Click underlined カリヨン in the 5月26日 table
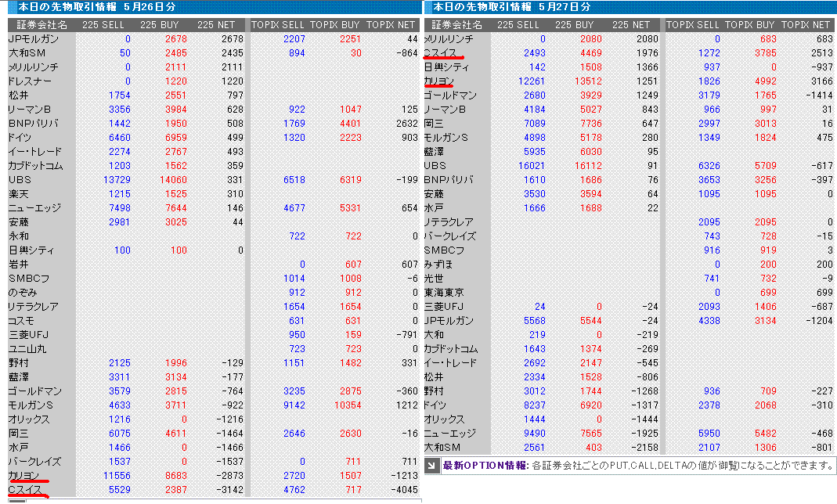The height and width of the screenshot is (504, 837). (x=24, y=476)
